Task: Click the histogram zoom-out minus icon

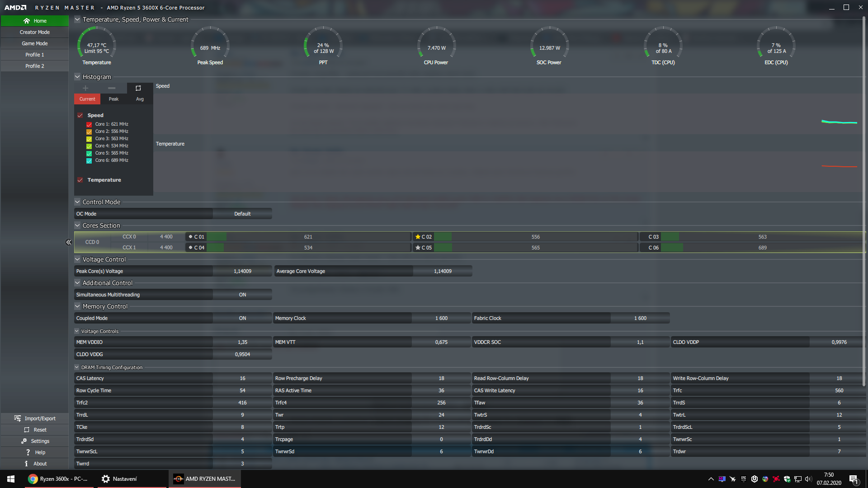Action: click(112, 88)
